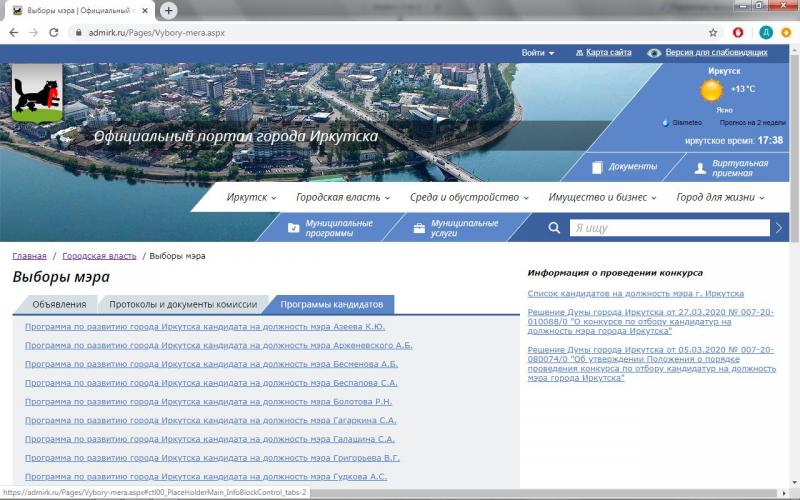
Task: Open Список кандидатов на должность мэра link
Action: point(636,293)
